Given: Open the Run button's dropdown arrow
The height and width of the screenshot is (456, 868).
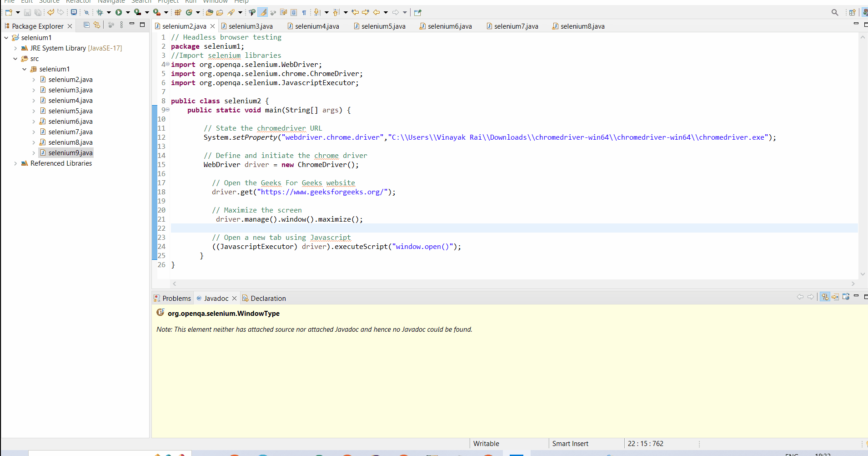Looking at the screenshot, I should (x=128, y=12).
